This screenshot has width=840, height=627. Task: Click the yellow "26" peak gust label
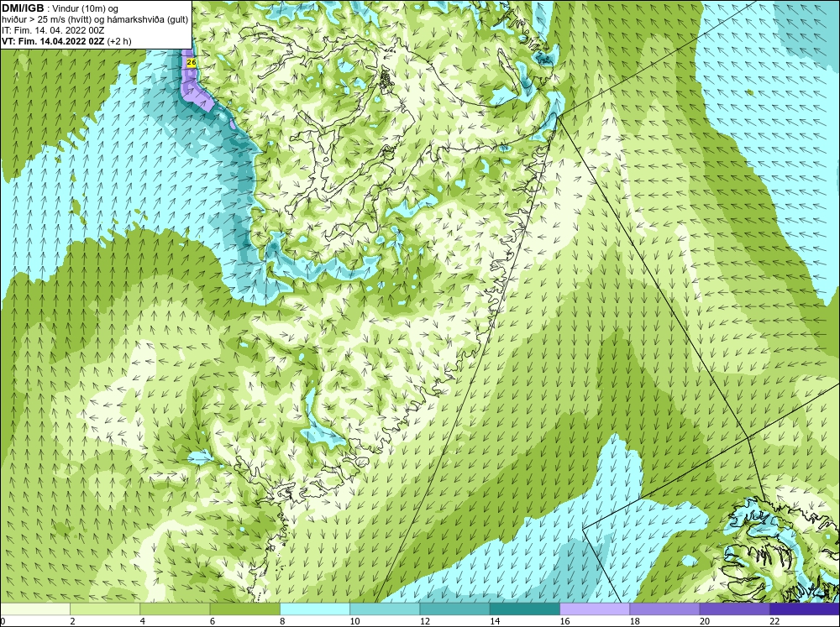pyautogui.click(x=192, y=63)
